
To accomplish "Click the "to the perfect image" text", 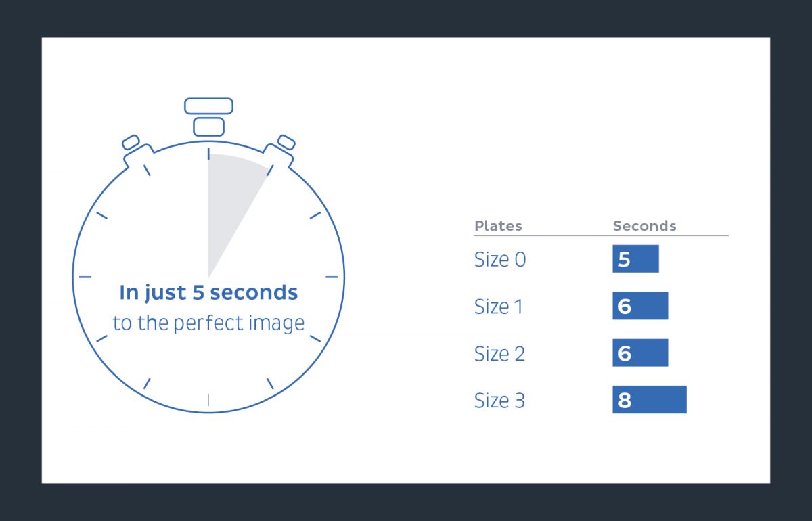I will [x=208, y=323].
